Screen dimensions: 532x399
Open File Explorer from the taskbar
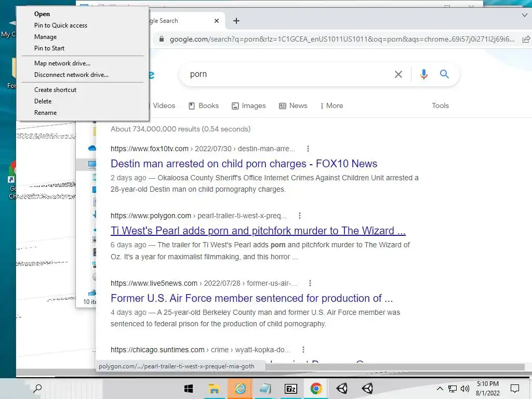(x=214, y=389)
